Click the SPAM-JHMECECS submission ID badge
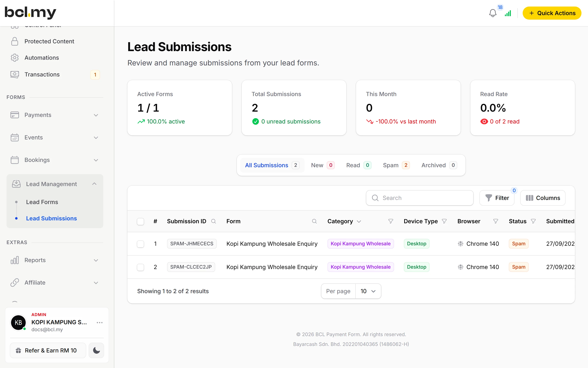This screenshot has height=368, width=588. click(192, 244)
